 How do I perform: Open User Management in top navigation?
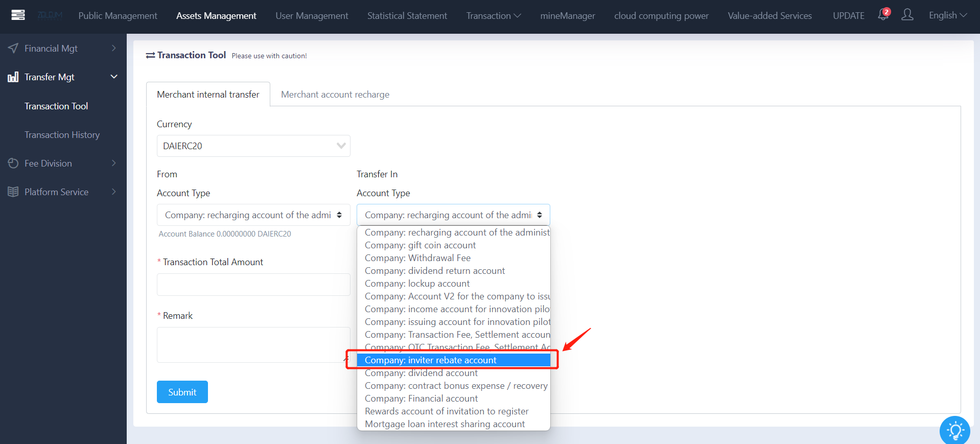point(312,16)
